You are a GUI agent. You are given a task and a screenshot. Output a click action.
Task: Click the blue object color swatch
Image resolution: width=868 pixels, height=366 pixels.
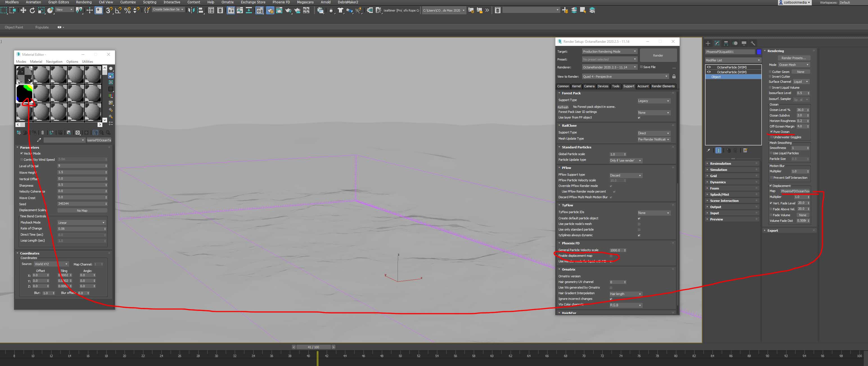pos(759,52)
